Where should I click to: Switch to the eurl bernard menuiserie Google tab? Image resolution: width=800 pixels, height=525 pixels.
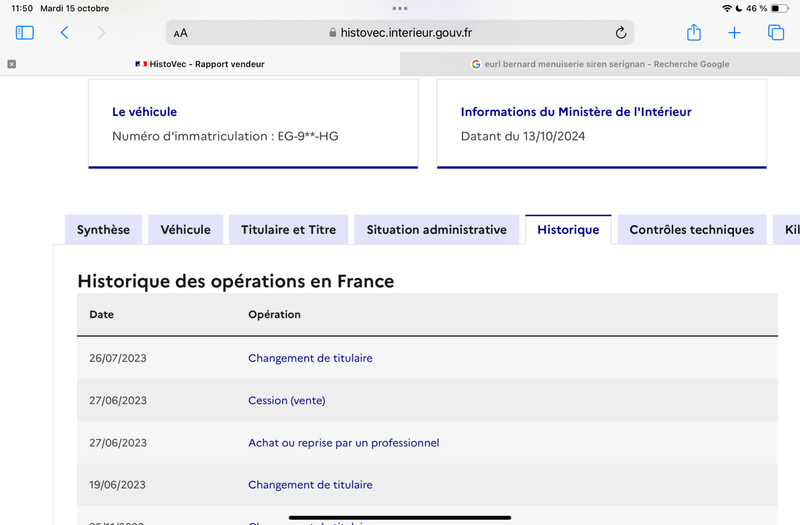click(x=600, y=64)
